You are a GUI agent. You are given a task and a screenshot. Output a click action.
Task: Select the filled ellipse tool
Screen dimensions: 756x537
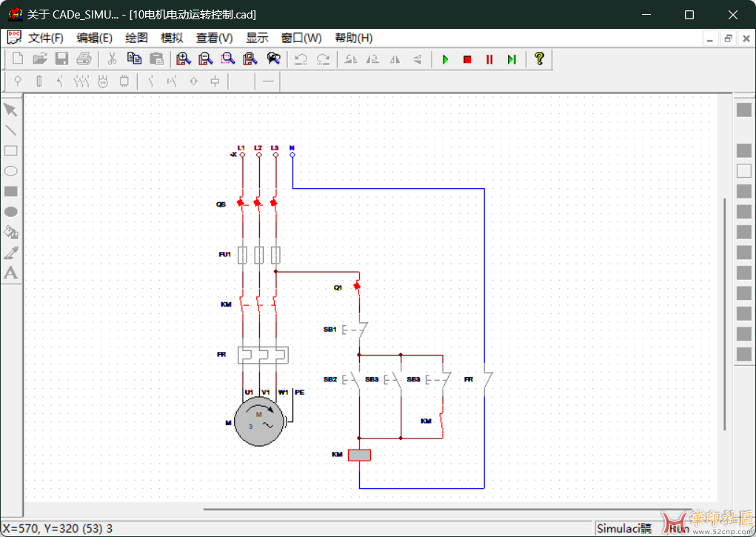click(x=10, y=211)
